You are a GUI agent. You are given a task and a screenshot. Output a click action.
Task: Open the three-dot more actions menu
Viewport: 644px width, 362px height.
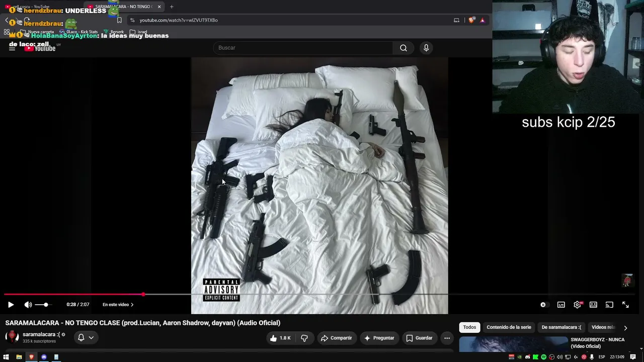point(447,338)
